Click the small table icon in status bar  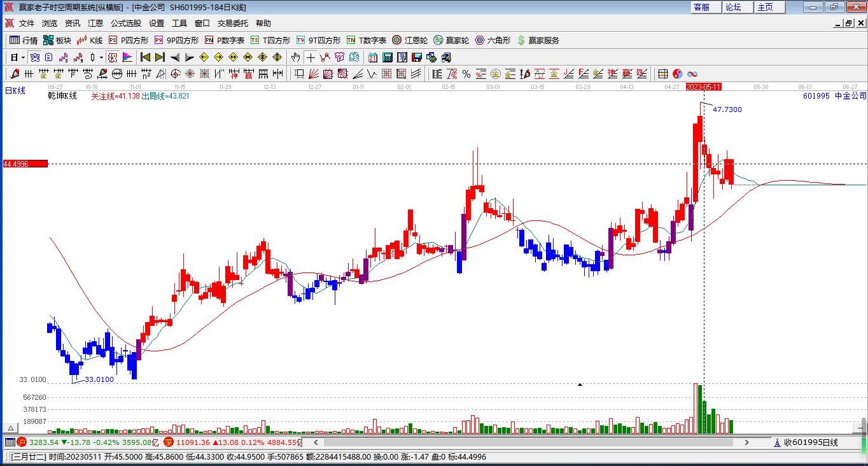[10, 442]
